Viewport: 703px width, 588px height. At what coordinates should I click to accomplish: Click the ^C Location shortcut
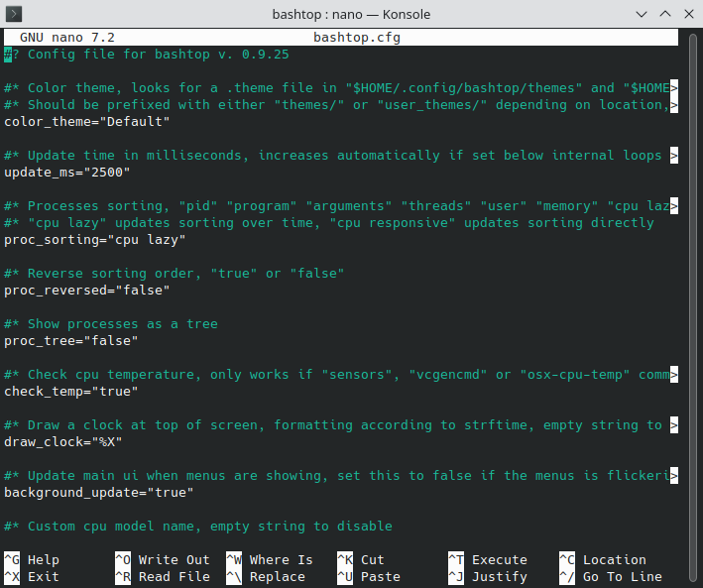pyautogui.click(x=603, y=560)
